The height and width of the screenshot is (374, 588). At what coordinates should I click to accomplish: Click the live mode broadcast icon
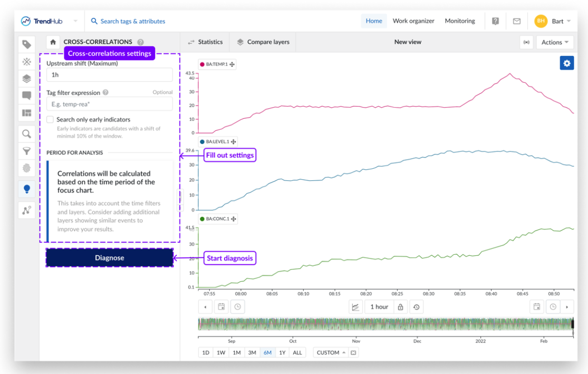[526, 42]
